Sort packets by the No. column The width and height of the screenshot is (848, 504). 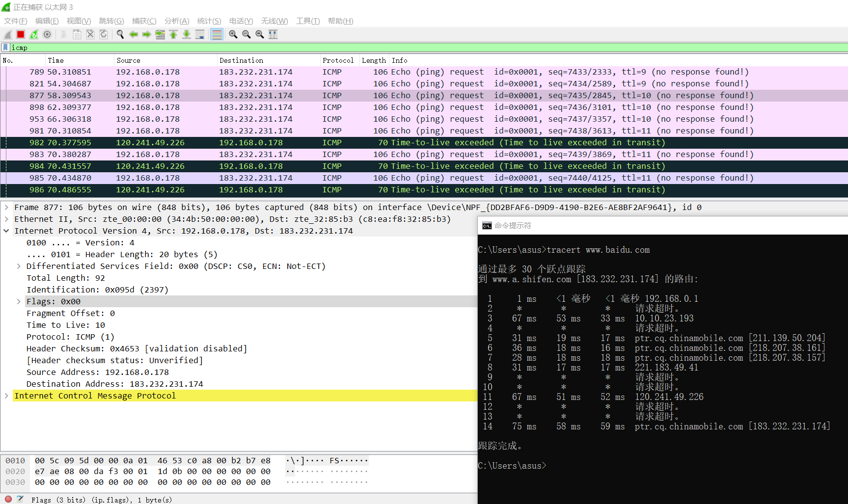tap(23, 60)
